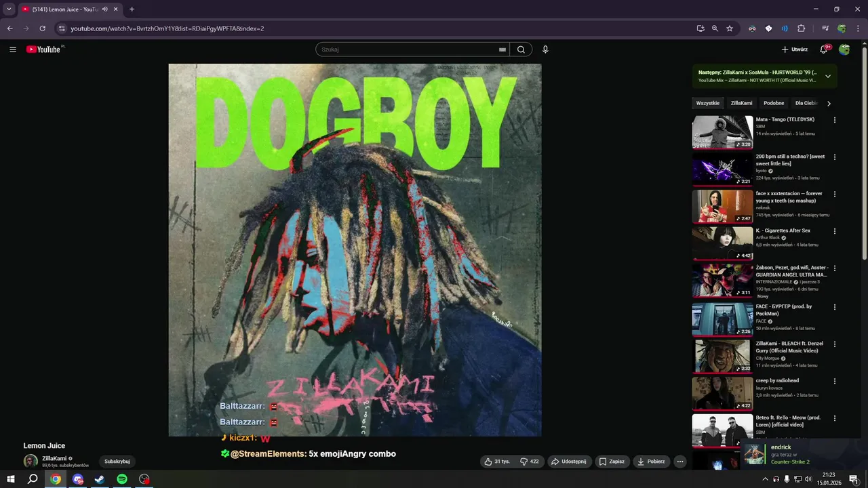Start voice search with the microphone

pos(545,49)
